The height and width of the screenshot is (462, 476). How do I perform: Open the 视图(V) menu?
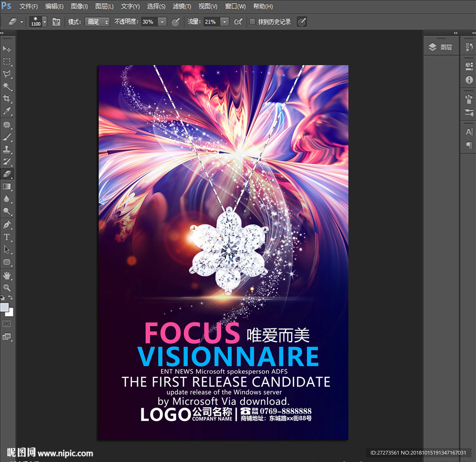coord(208,6)
